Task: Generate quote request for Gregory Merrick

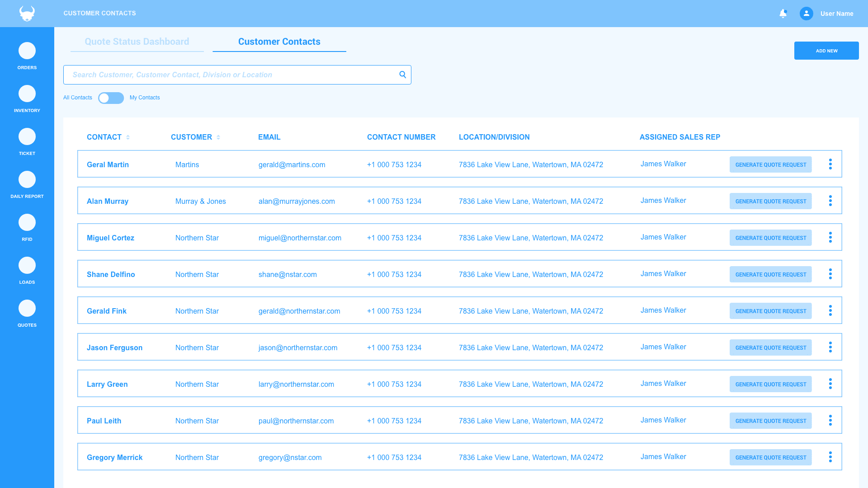Action: (770, 457)
